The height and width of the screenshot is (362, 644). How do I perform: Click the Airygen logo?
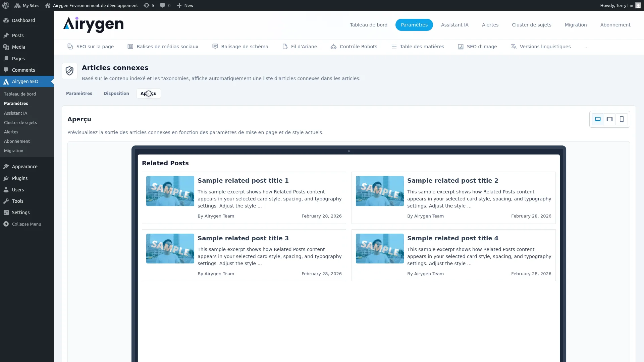93,25
